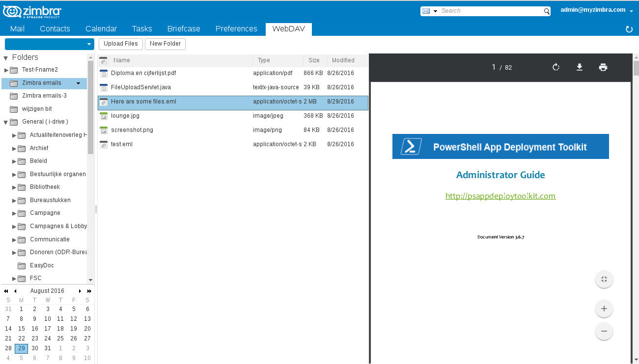Click the search magnifier icon
The height and width of the screenshot is (364, 639).
(546, 11)
